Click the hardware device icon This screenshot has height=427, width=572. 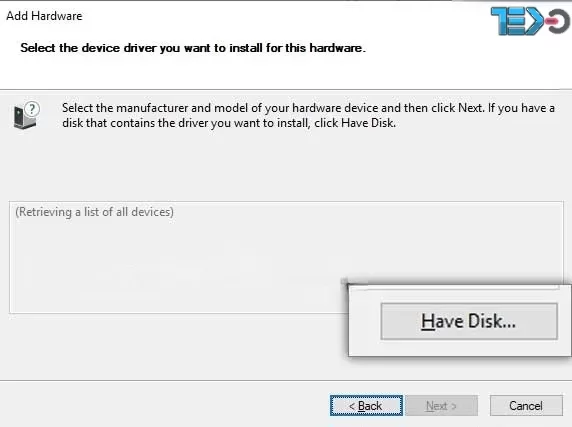tap(24, 117)
